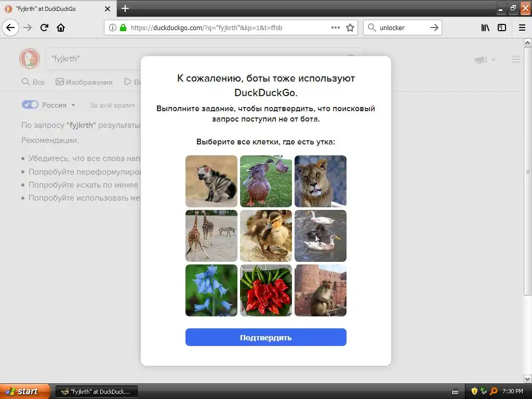Open the Library bookshelf icon

pos(485,28)
